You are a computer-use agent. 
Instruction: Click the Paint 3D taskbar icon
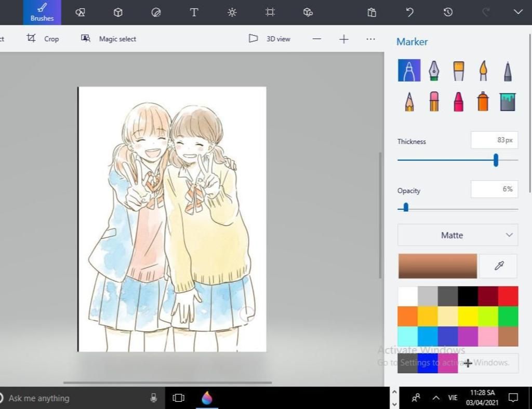point(207,398)
